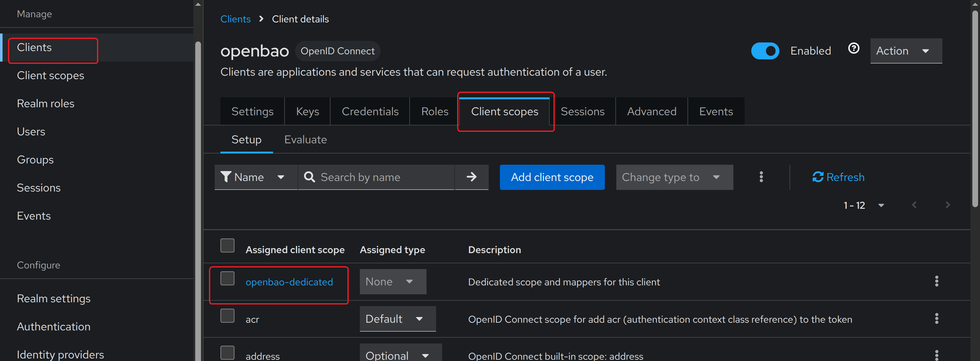This screenshot has width=980, height=361.
Task: Open the openbao-dedicated scope link
Action: click(289, 282)
